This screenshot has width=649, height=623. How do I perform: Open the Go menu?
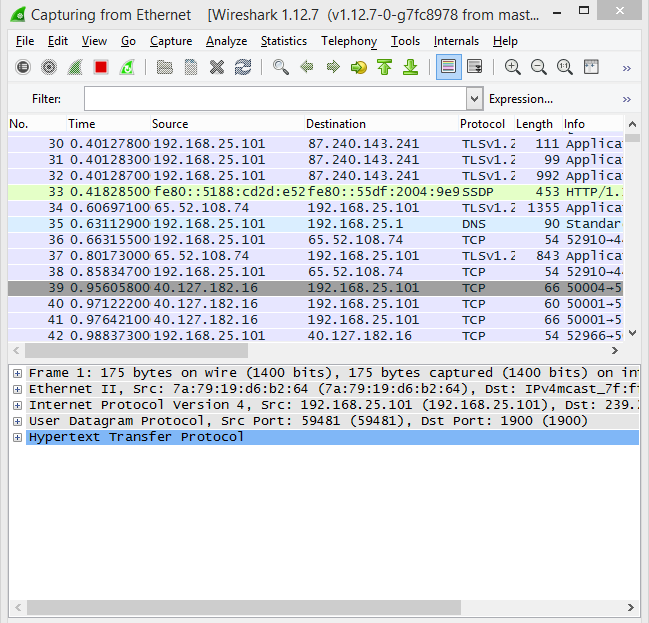tap(128, 41)
